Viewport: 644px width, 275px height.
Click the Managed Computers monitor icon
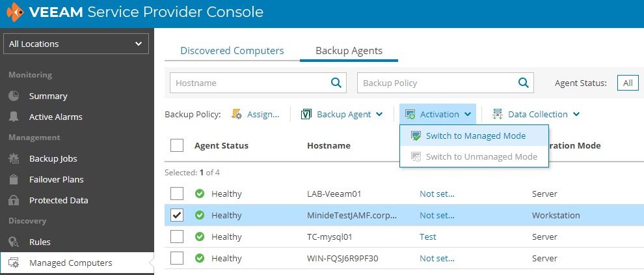[x=14, y=263]
